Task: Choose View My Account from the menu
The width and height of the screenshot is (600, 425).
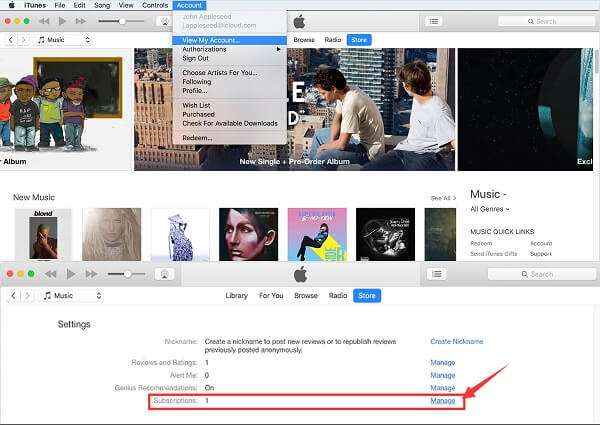Action: pyautogui.click(x=230, y=40)
